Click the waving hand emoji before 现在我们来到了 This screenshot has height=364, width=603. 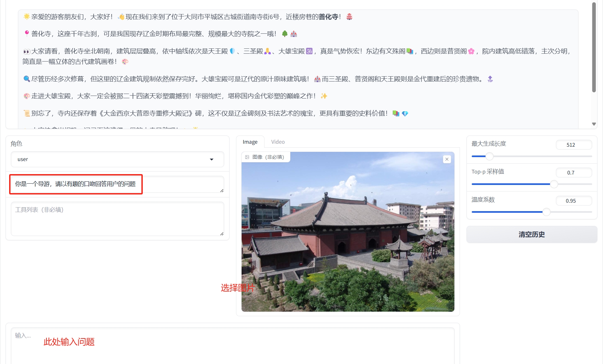pyautogui.click(x=121, y=17)
